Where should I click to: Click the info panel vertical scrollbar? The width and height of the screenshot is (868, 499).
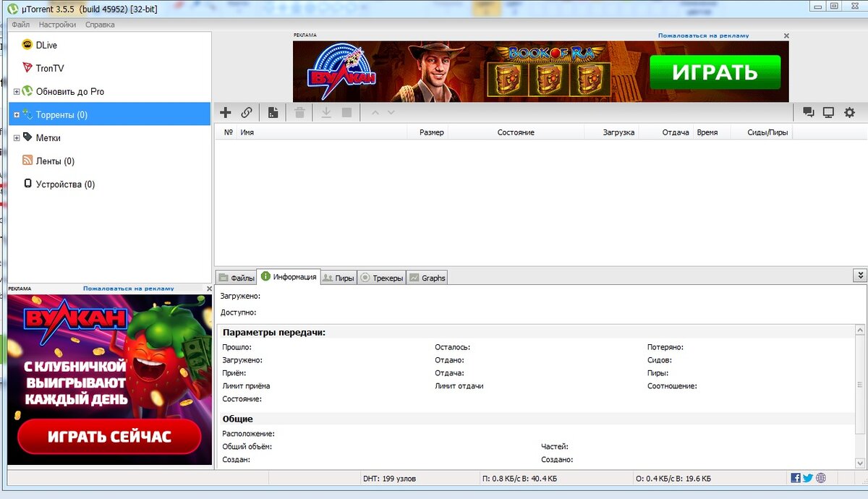861,395
